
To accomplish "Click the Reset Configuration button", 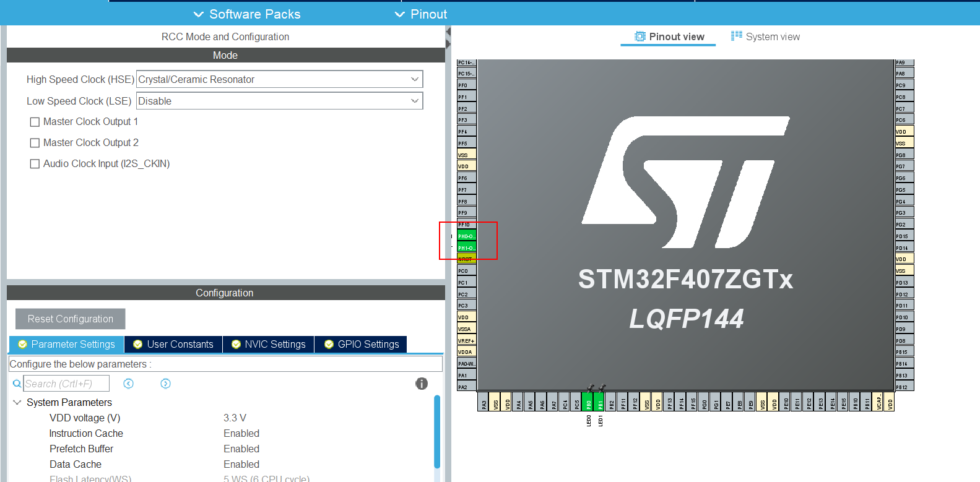I will pos(71,319).
